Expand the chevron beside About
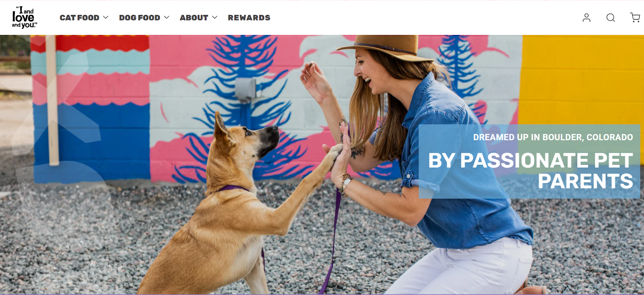 click(215, 17)
